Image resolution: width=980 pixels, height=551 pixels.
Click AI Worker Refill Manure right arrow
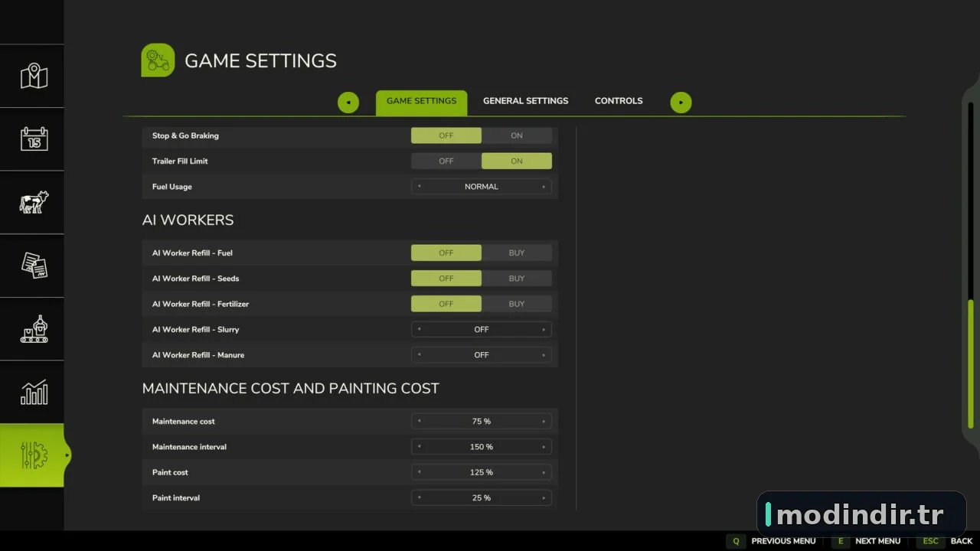544,355
